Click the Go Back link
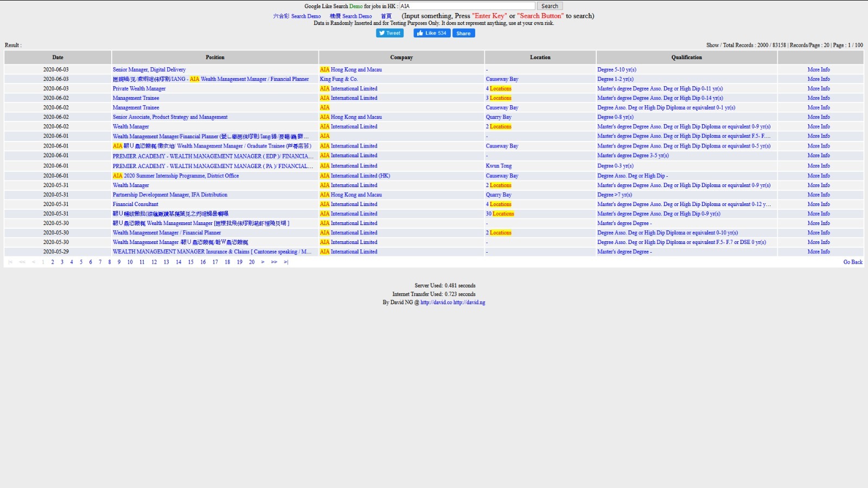Image resolution: width=868 pixels, height=488 pixels. click(853, 262)
